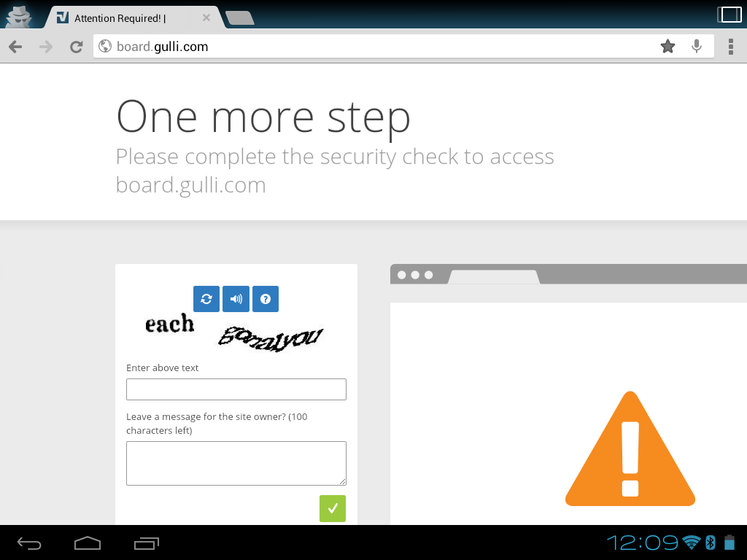Tap Android system back button
The height and width of the screenshot is (560, 747).
pos(29,542)
